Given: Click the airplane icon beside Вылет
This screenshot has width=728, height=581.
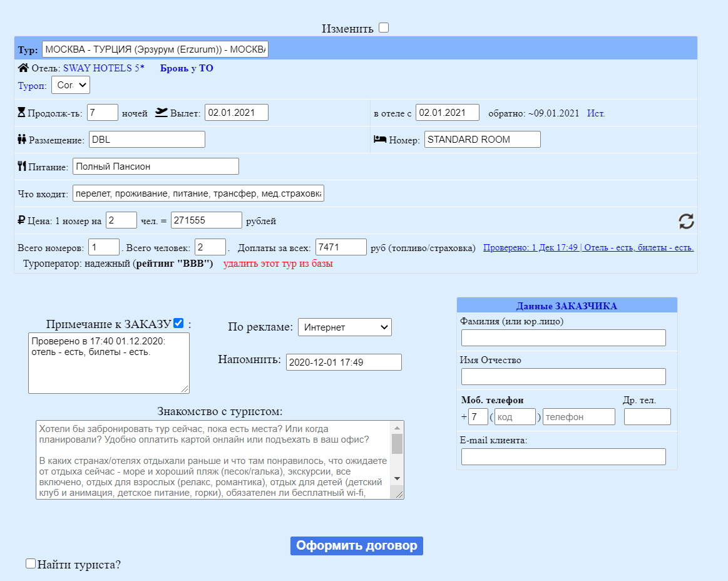Looking at the screenshot, I should 161,113.
